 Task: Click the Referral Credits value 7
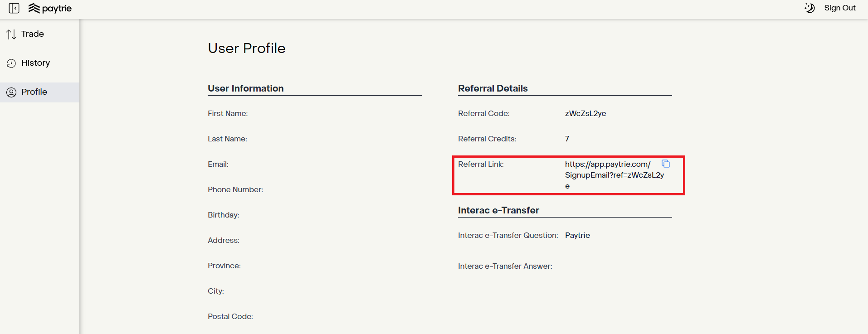point(567,139)
